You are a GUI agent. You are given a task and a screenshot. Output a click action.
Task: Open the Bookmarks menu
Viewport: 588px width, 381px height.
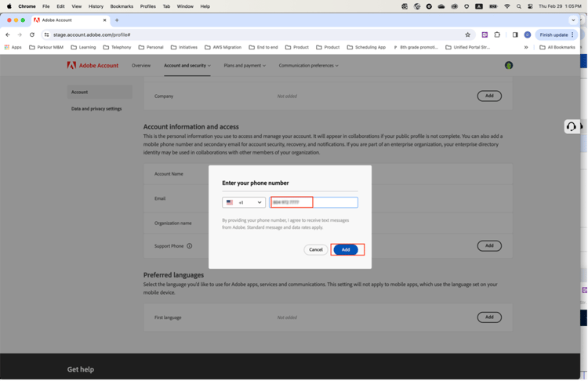click(x=122, y=6)
